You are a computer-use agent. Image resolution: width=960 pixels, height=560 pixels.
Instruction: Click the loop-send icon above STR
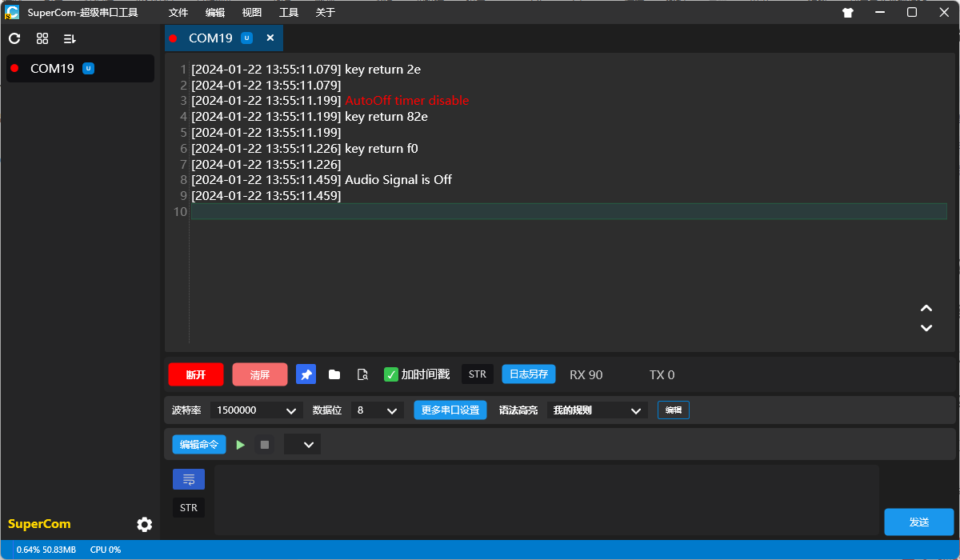point(188,478)
